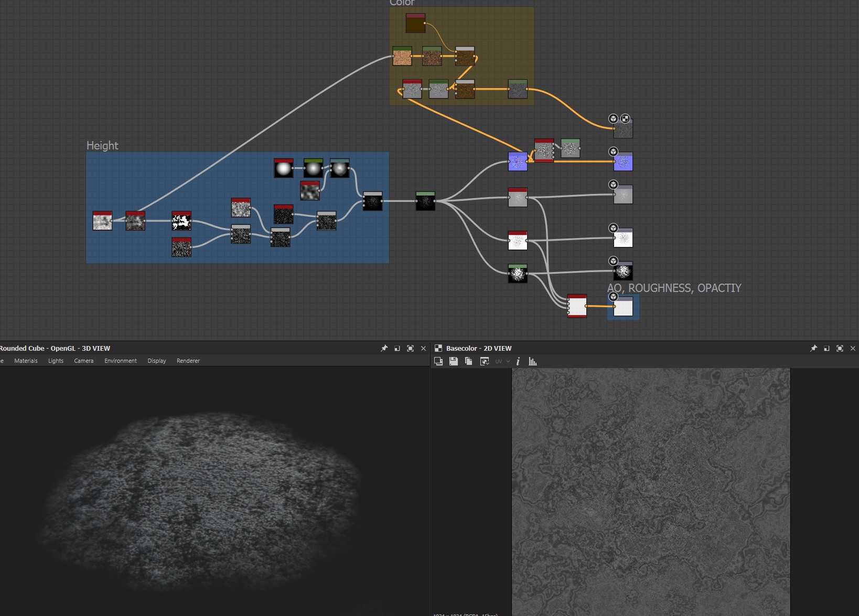The image size is (859, 616).
Task: Show the histogram in 2D view
Action: (533, 361)
